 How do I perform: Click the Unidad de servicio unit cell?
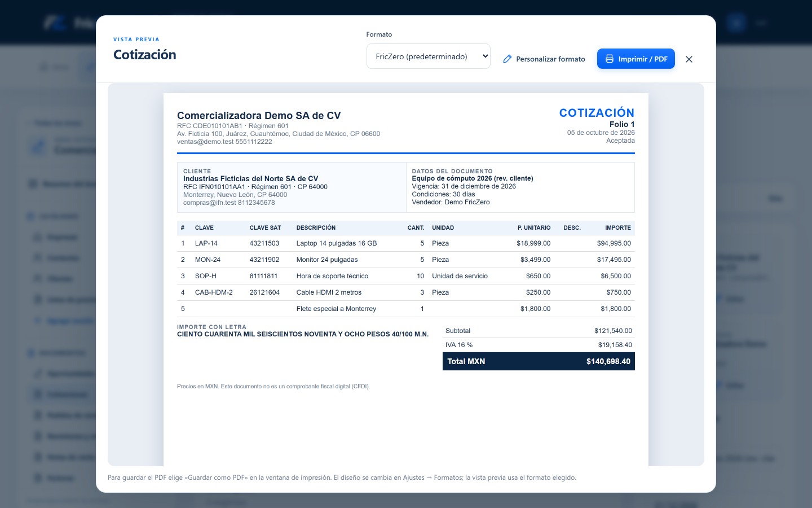[460, 276]
